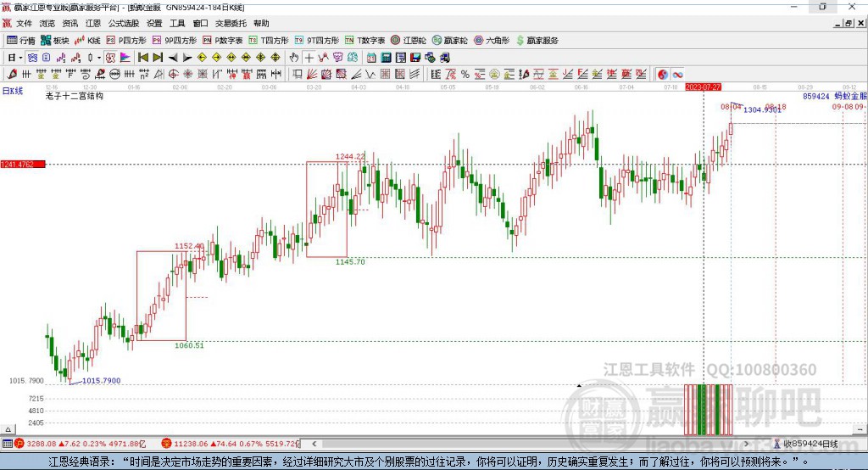Open the P四方形 tool
Image resolution: width=868 pixels, height=470 pixels.
click(126, 41)
